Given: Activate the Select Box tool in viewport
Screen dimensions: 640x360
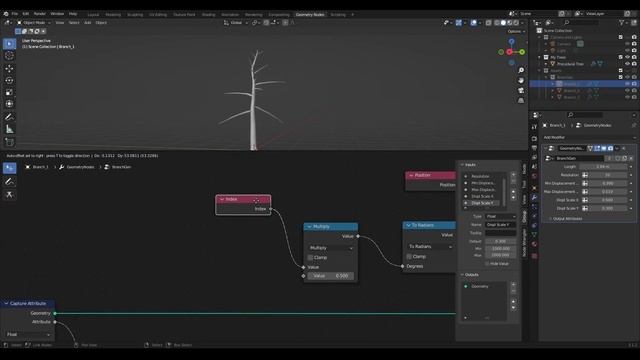Looking at the screenshot, I should 9,43.
